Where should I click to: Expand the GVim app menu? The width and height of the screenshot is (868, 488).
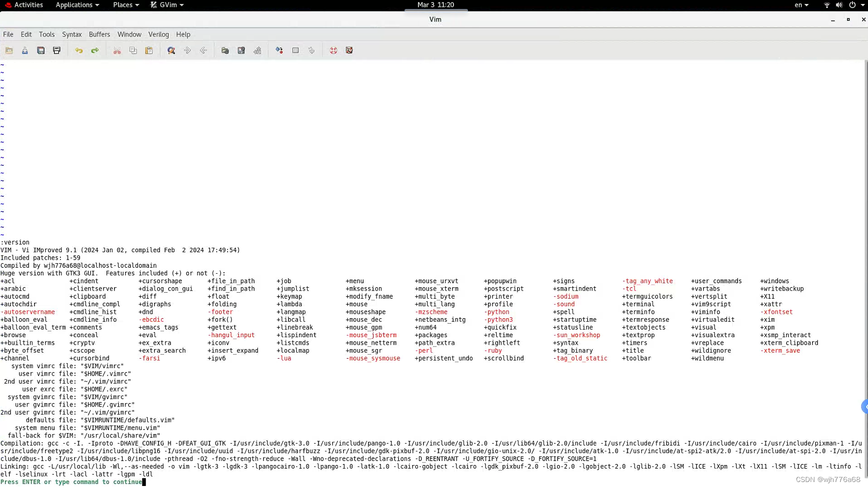click(x=167, y=5)
